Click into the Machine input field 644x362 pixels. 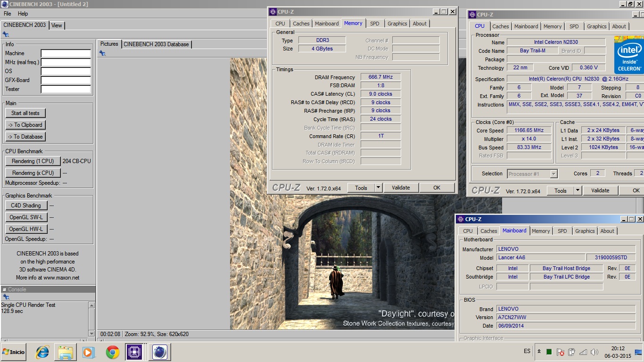[66, 53]
